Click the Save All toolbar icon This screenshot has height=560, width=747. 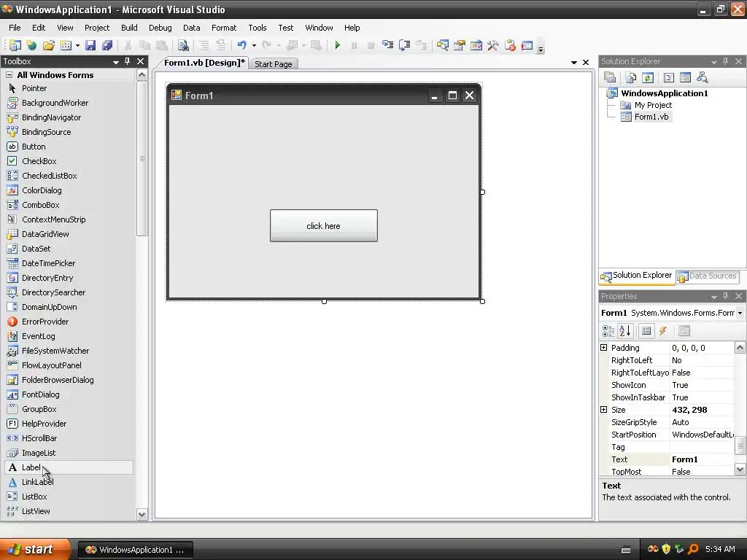(x=107, y=45)
